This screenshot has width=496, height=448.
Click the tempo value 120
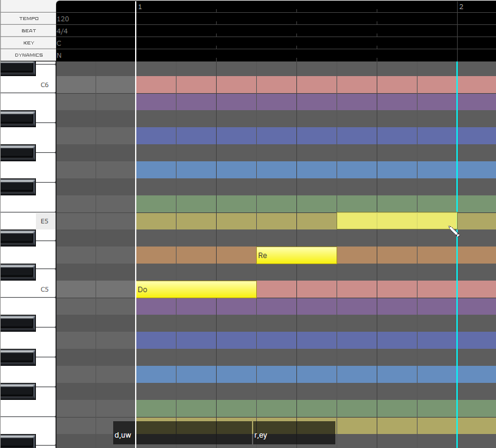(x=63, y=19)
